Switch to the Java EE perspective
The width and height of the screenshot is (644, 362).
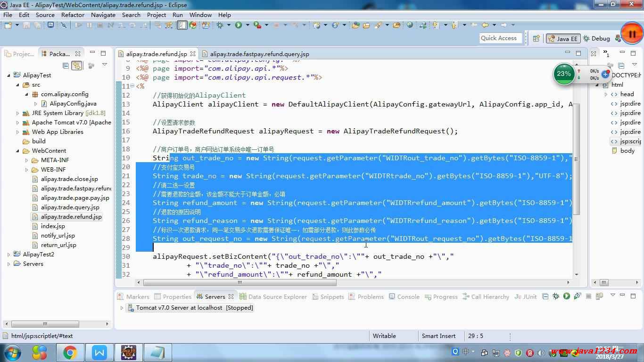point(563,39)
